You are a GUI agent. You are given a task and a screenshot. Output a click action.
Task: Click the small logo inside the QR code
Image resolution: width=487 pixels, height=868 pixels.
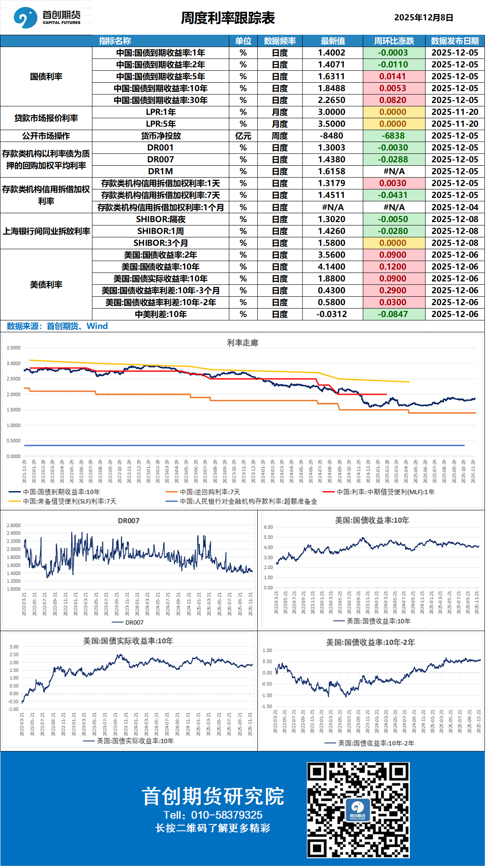[x=358, y=810]
